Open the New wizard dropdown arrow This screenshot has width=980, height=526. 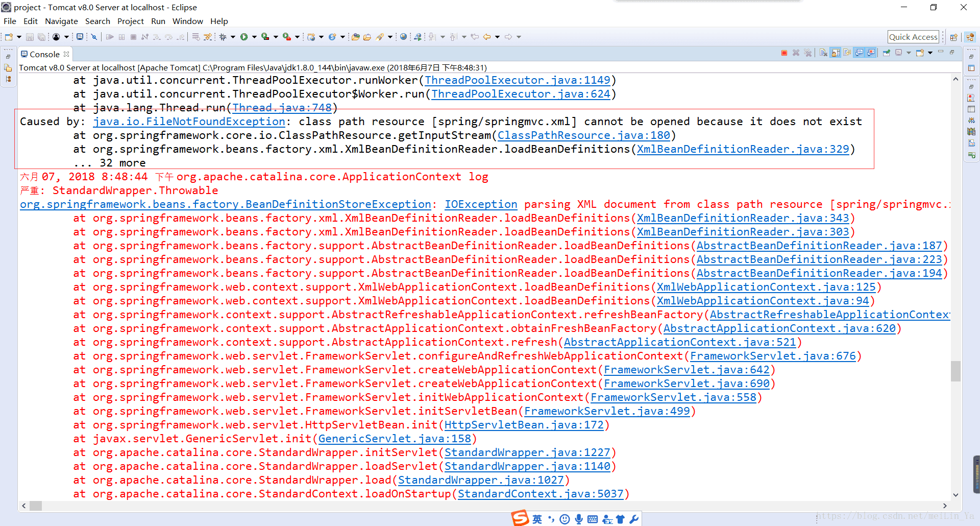tap(19, 37)
